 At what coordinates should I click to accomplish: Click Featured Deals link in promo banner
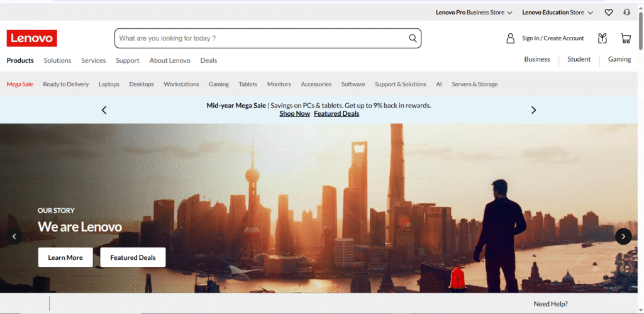pyautogui.click(x=336, y=114)
